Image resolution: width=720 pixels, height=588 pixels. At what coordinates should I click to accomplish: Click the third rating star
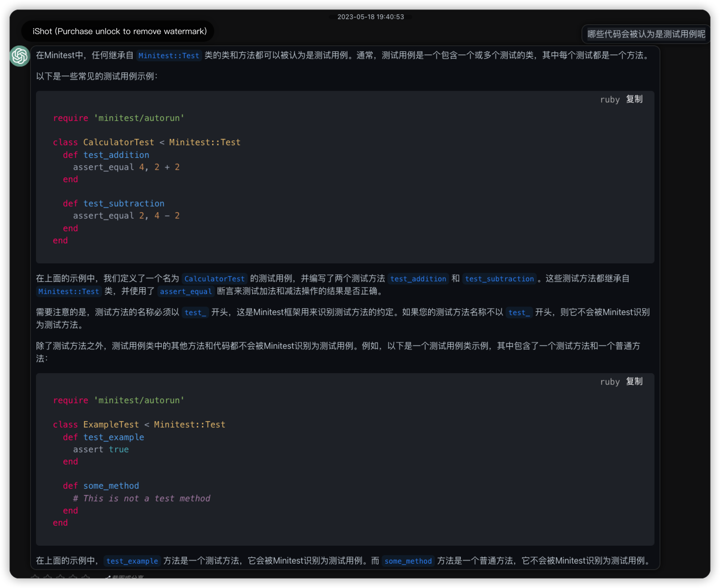(61, 577)
